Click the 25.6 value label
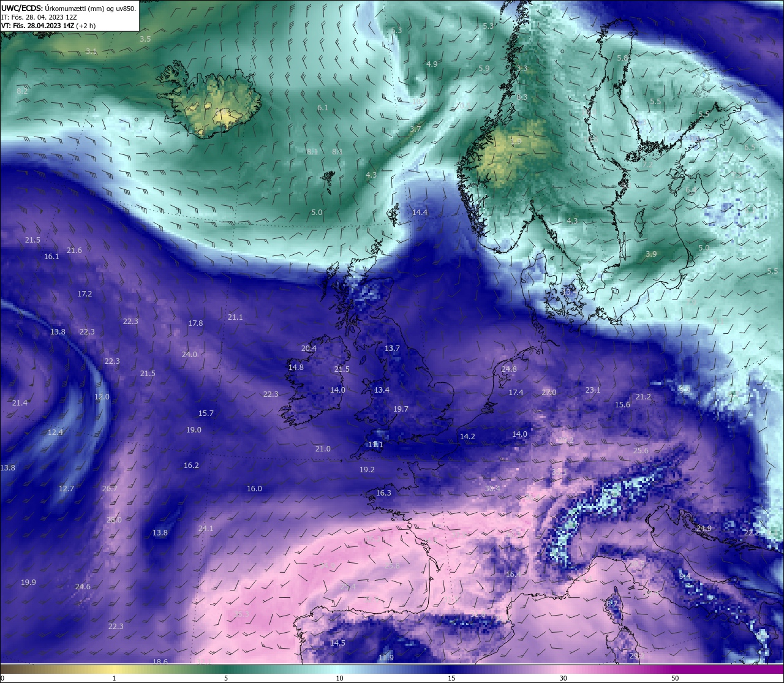Viewport: 784px width, 683px height. [x=641, y=451]
